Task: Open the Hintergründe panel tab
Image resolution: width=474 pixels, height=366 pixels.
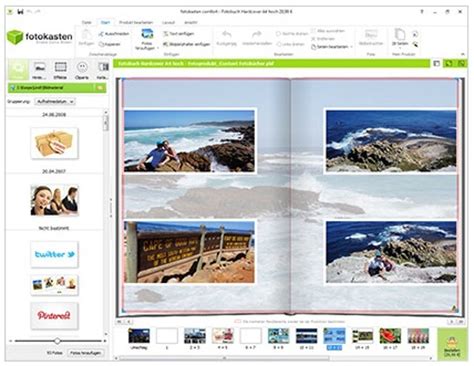Action: coord(39,70)
